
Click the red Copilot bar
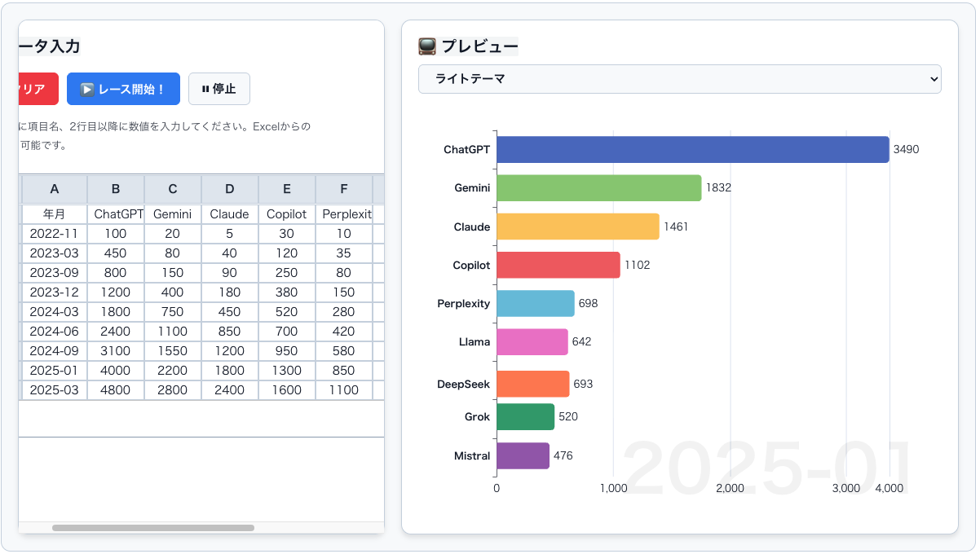click(558, 265)
